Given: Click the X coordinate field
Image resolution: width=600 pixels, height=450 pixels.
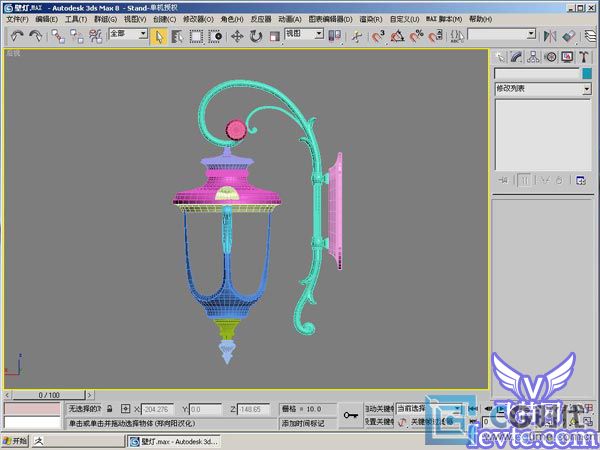Looking at the screenshot, I should click(157, 409).
